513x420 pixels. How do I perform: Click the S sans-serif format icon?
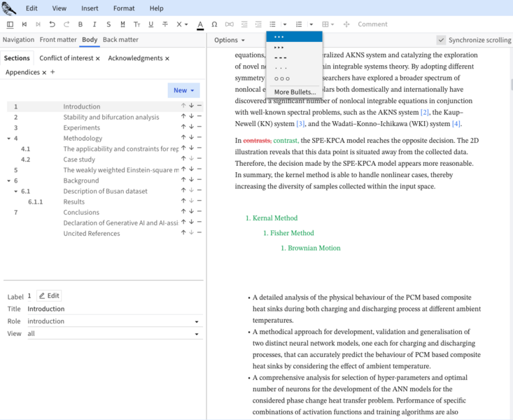108,24
